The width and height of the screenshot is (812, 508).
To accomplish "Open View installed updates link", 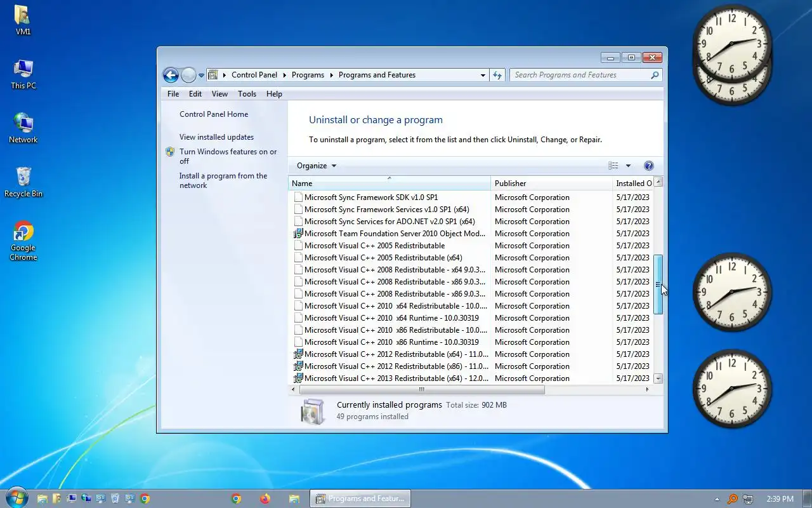I will tap(216, 137).
